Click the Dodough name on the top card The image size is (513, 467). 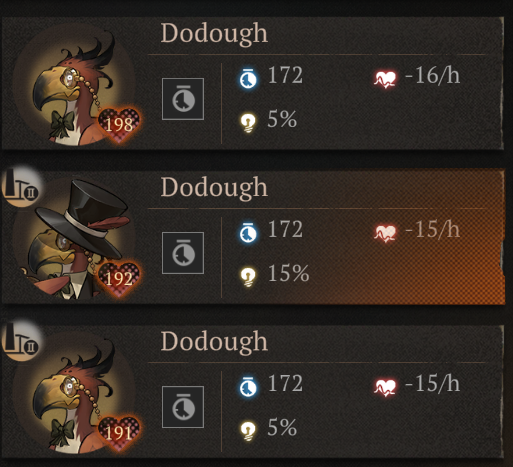click(x=214, y=35)
